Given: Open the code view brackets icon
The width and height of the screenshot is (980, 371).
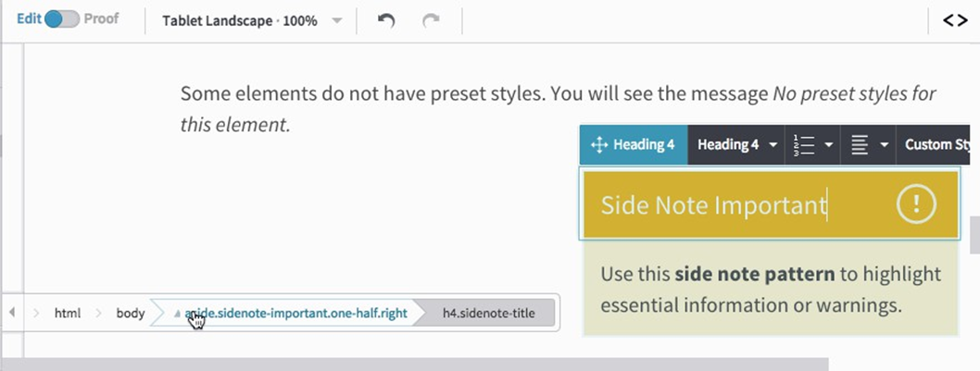Looking at the screenshot, I should click(955, 20).
